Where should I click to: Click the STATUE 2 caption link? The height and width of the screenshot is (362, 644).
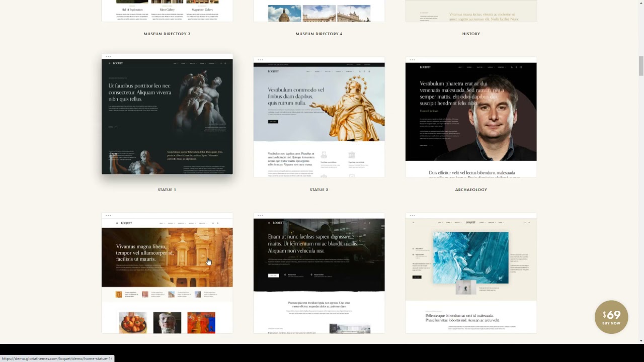click(x=319, y=190)
